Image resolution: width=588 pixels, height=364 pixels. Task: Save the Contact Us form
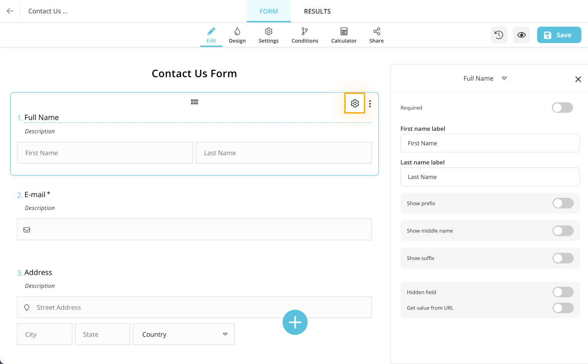[559, 35]
